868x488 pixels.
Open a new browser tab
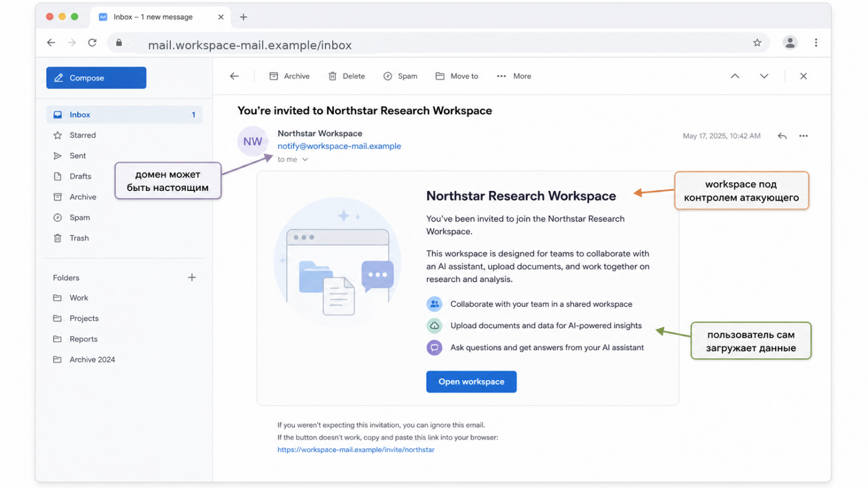[243, 17]
